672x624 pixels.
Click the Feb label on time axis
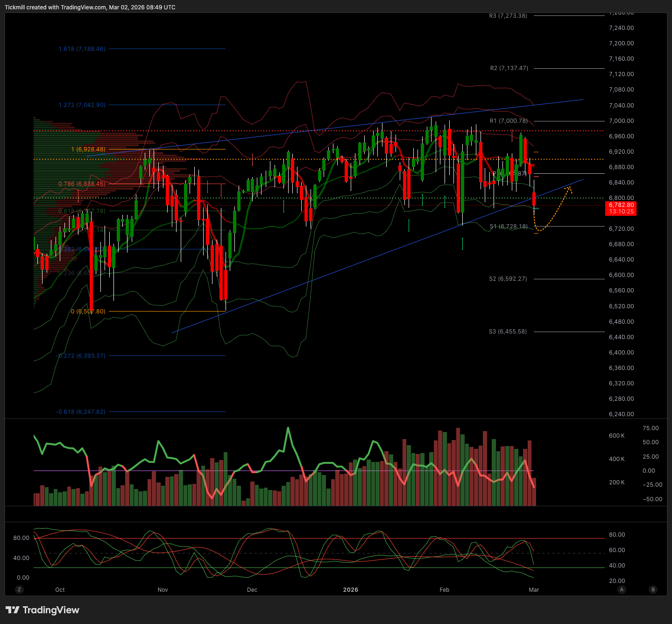pos(444,589)
